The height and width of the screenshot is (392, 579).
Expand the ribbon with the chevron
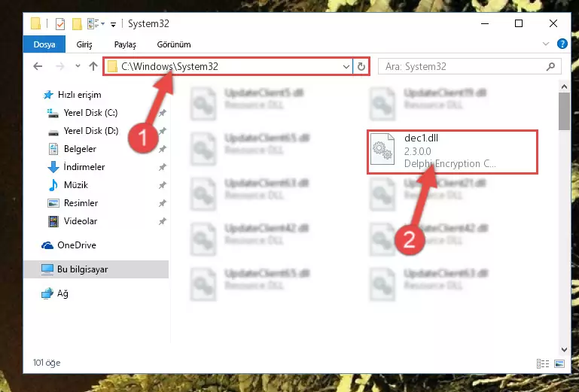tap(546, 44)
